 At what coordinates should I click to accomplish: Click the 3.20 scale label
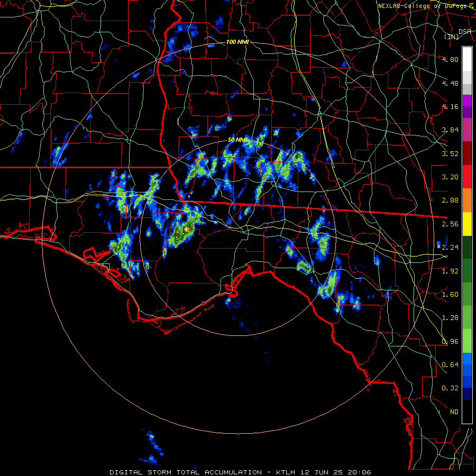pos(450,177)
